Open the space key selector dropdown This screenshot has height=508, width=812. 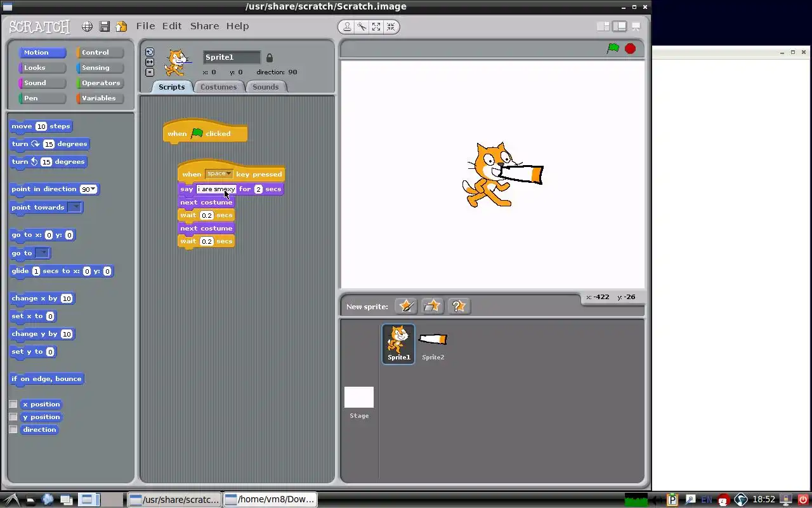(x=219, y=174)
